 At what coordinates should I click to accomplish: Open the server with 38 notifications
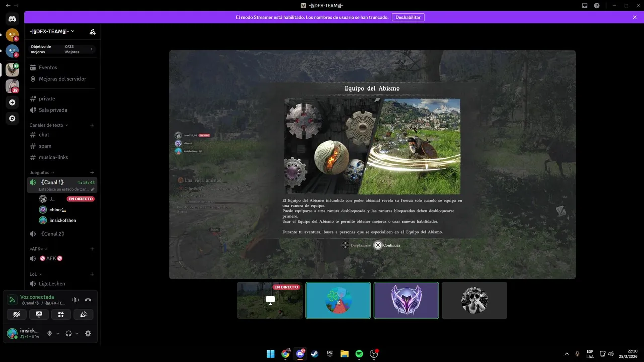click(12, 86)
